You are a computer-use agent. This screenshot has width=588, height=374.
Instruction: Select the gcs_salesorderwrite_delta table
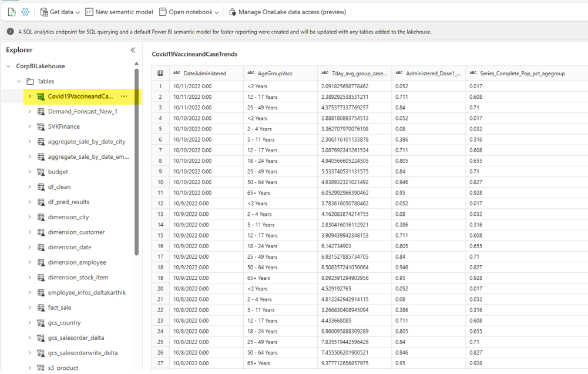[82, 353]
